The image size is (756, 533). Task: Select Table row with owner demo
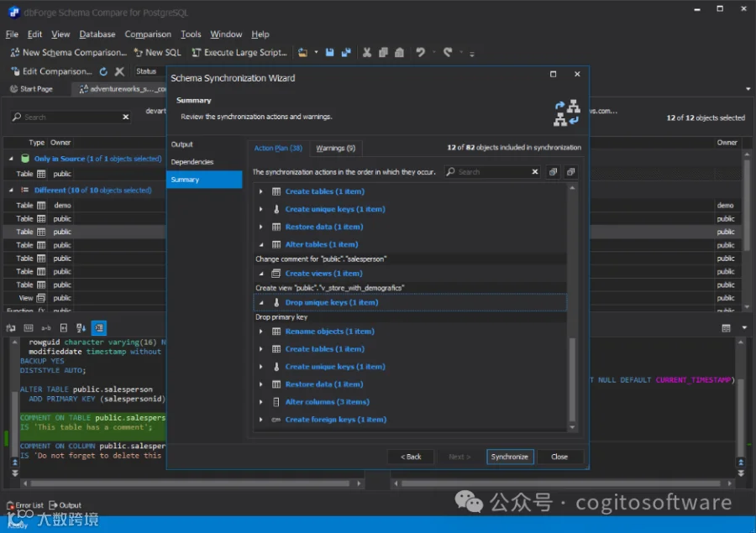84,206
